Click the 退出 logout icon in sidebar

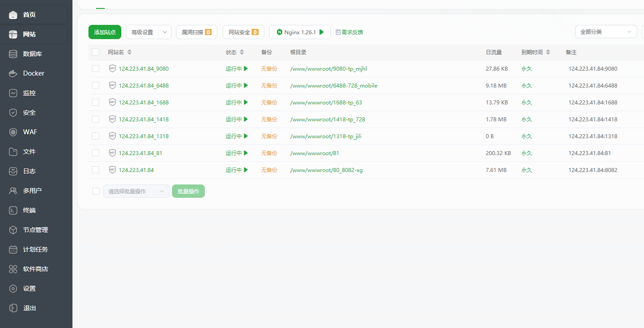pos(13,308)
